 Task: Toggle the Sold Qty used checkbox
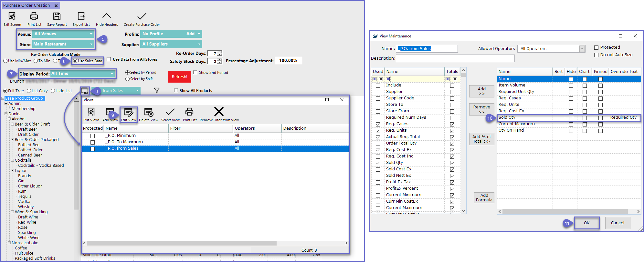[x=378, y=163]
